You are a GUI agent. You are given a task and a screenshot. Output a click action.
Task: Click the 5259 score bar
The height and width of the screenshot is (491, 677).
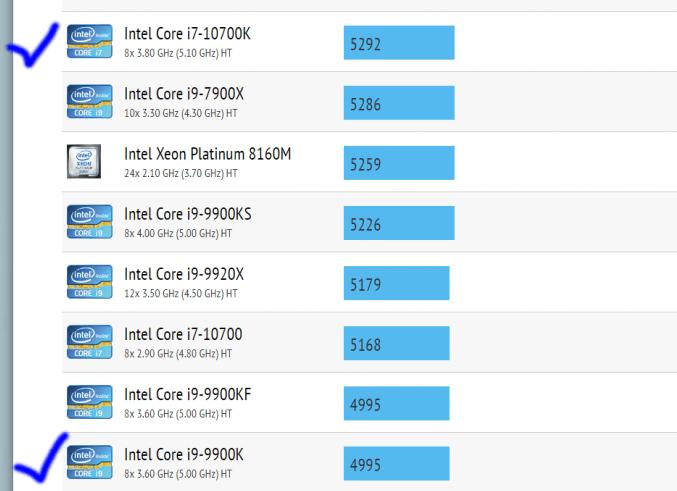tap(398, 163)
